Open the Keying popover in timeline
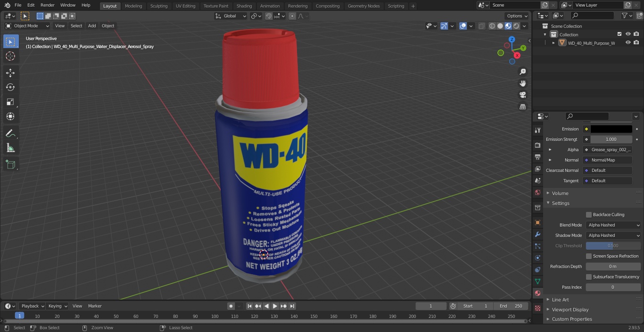This screenshot has width=644, height=332. [58, 306]
